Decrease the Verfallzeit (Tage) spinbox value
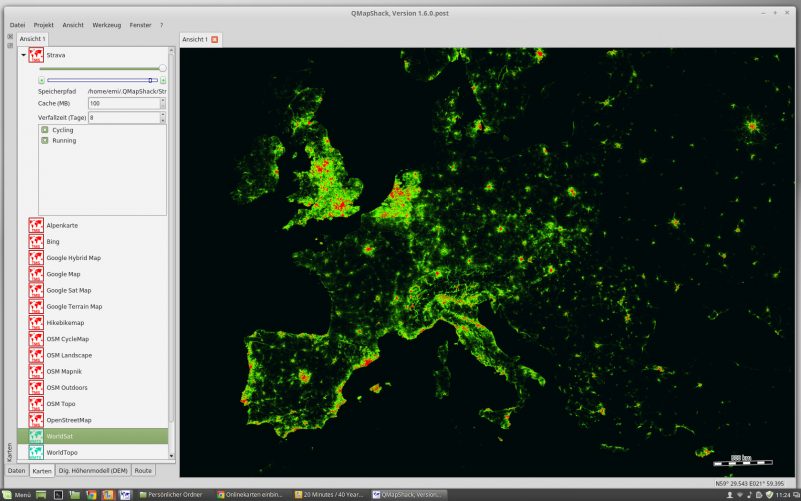801x501 pixels. tap(163, 120)
